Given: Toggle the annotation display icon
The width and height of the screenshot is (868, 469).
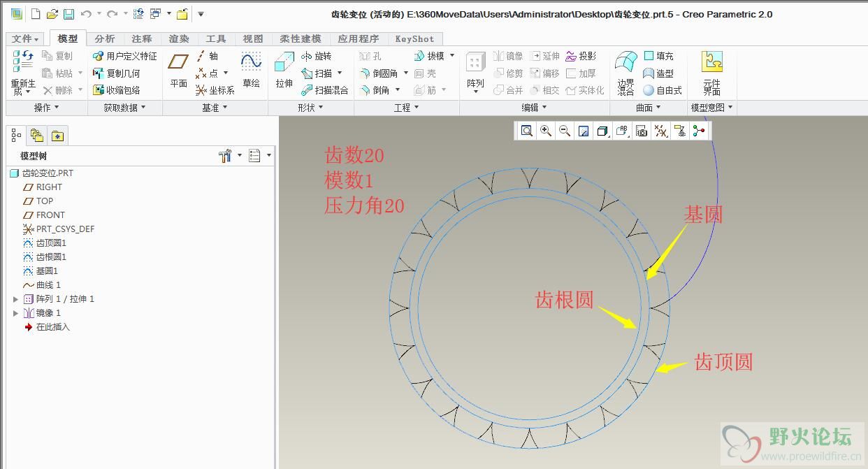Looking at the screenshot, I should click(679, 131).
